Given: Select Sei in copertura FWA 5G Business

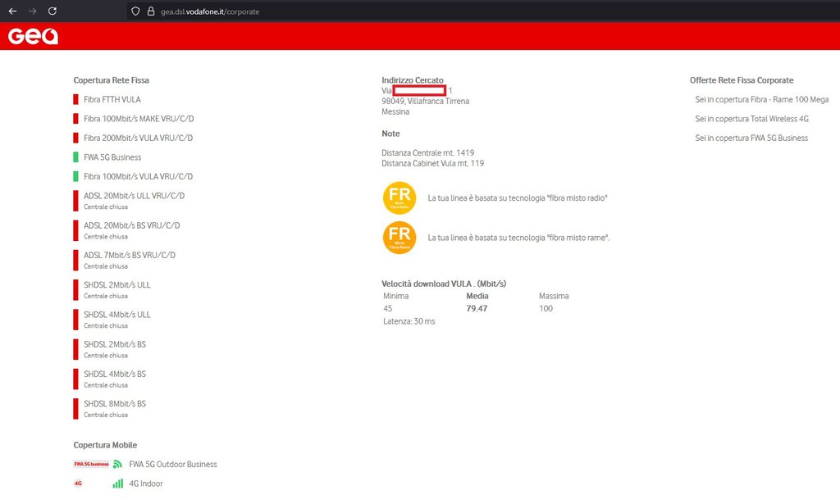Looking at the screenshot, I should pos(751,138).
